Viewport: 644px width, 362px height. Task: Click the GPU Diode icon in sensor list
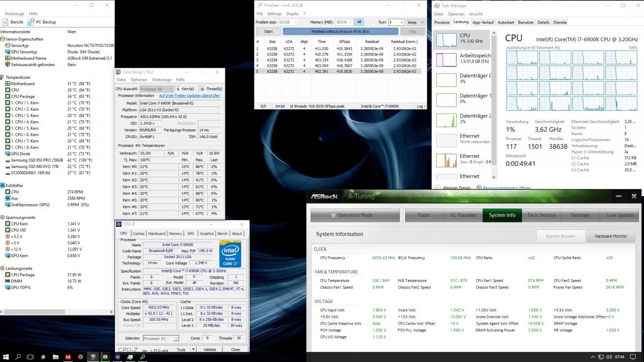(x=8, y=154)
